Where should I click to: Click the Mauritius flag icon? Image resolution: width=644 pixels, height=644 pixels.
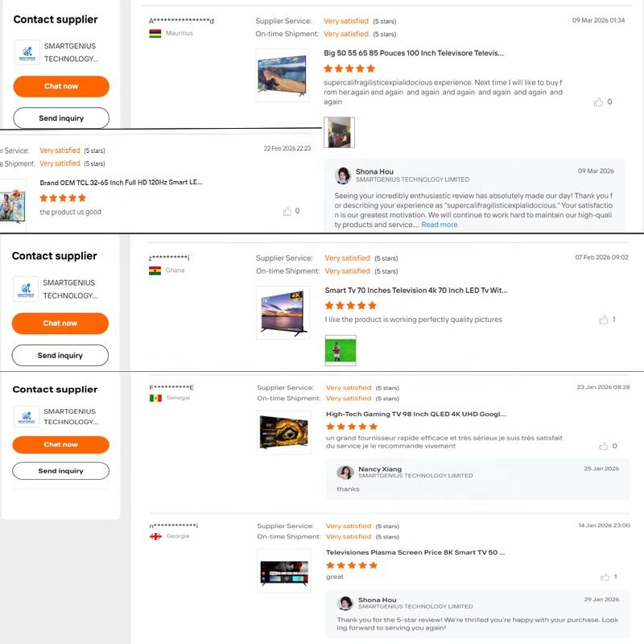point(155,33)
